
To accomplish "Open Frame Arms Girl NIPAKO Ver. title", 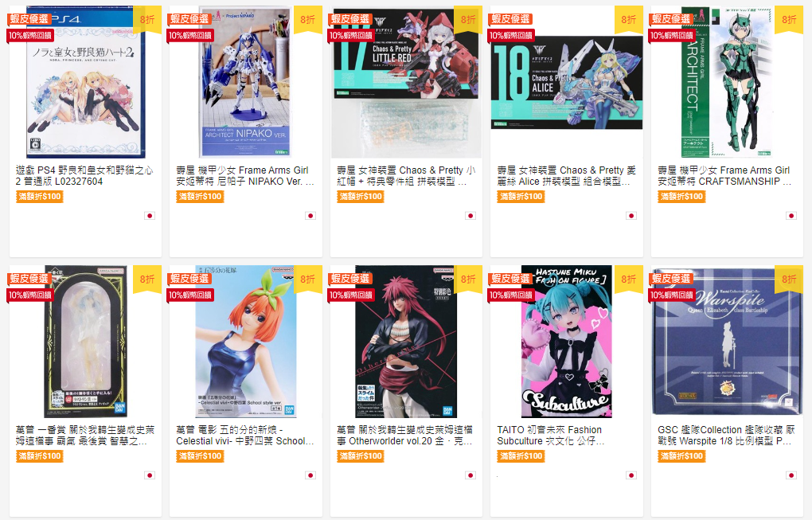I will [245, 175].
